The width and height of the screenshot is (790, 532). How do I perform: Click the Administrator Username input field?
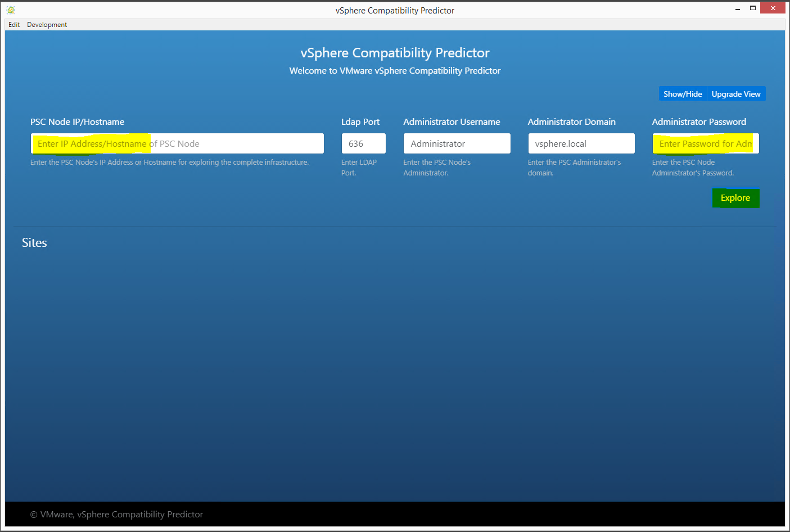click(457, 143)
